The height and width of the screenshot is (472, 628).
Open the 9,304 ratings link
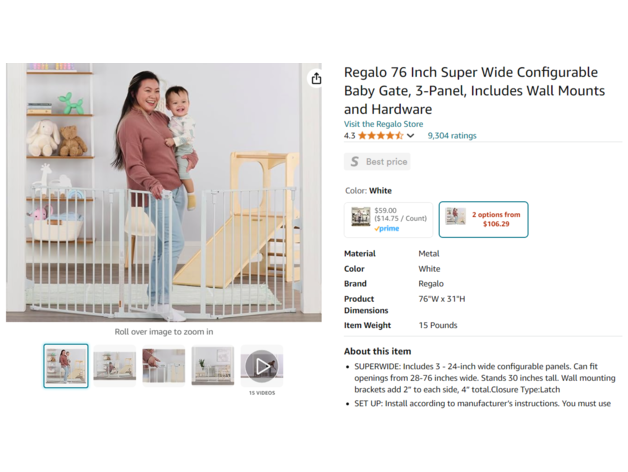pyautogui.click(x=452, y=136)
